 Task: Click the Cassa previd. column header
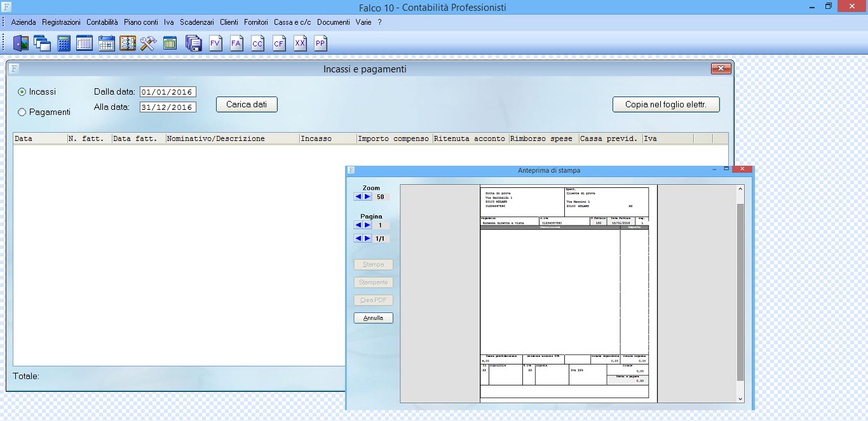[611, 138]
